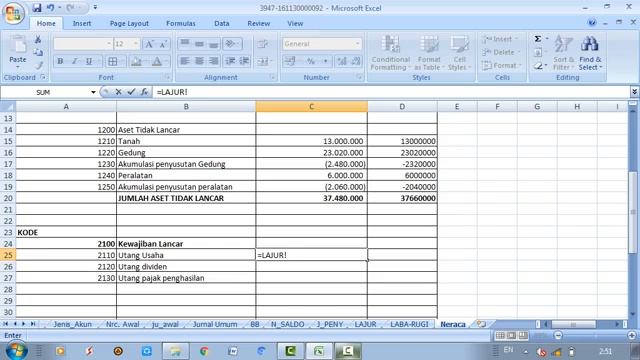The width and height of the screenshot is (640, 360).
Task: Center the text horizontally
Action: coord(199,61)
